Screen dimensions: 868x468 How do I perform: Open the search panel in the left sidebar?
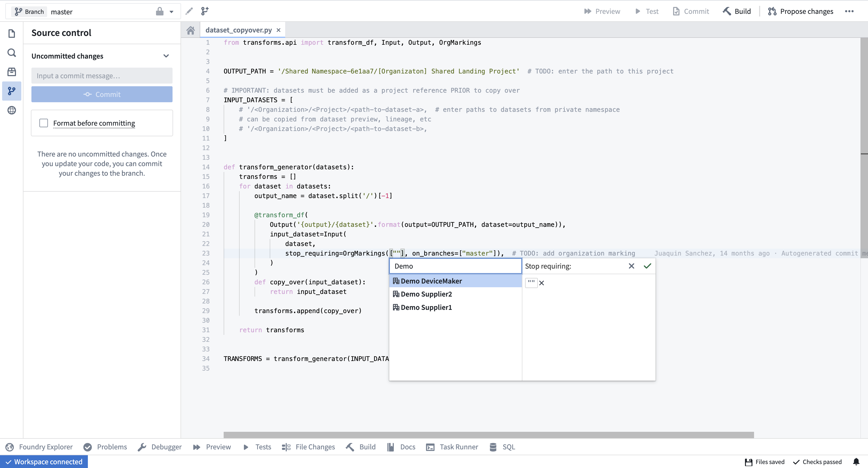click(11, 53)
